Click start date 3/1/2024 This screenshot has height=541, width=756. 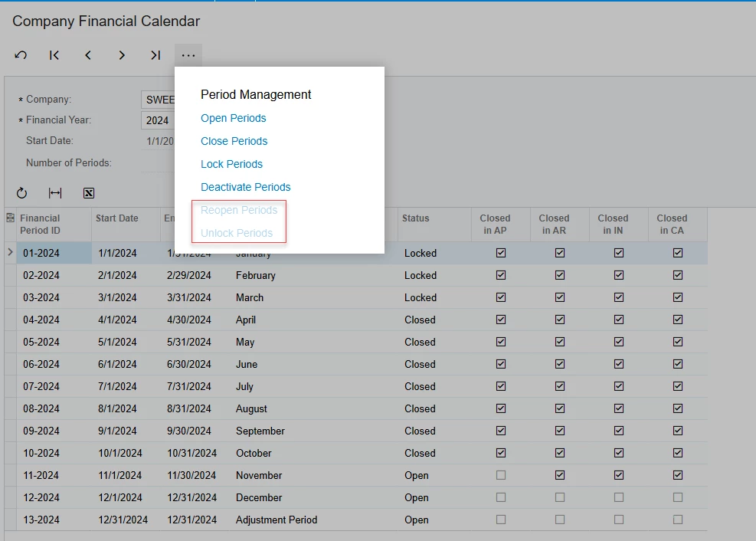tap(117, 297)
